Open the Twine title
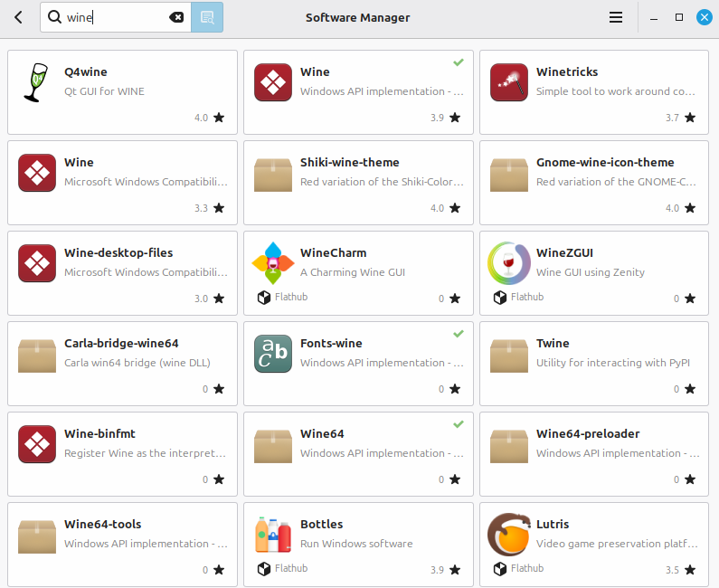 553,343
